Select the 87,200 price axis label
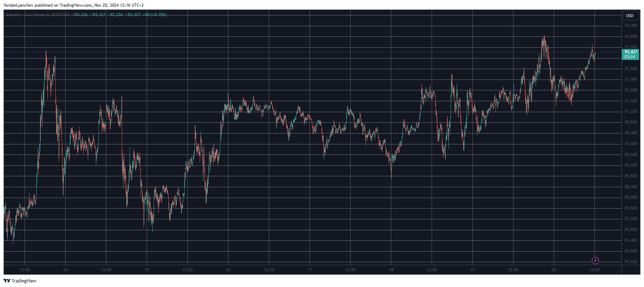Screen dimensions: 644x287 tap(631, 219)
